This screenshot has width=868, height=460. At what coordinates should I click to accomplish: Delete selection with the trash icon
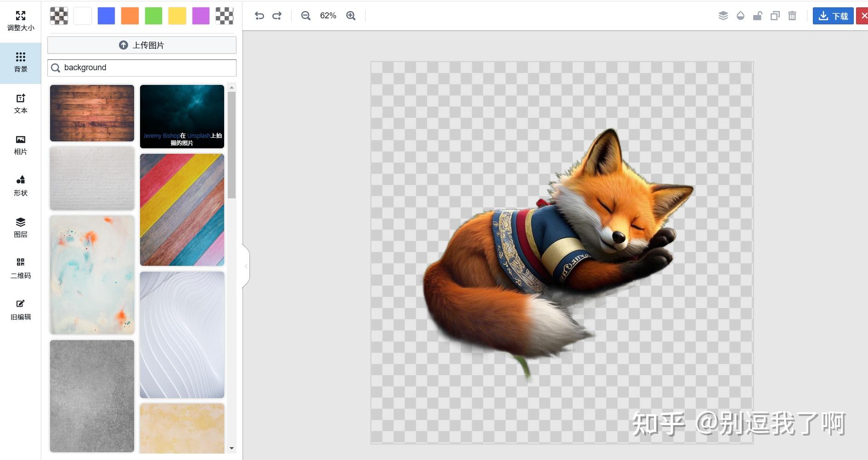(792, 16)
